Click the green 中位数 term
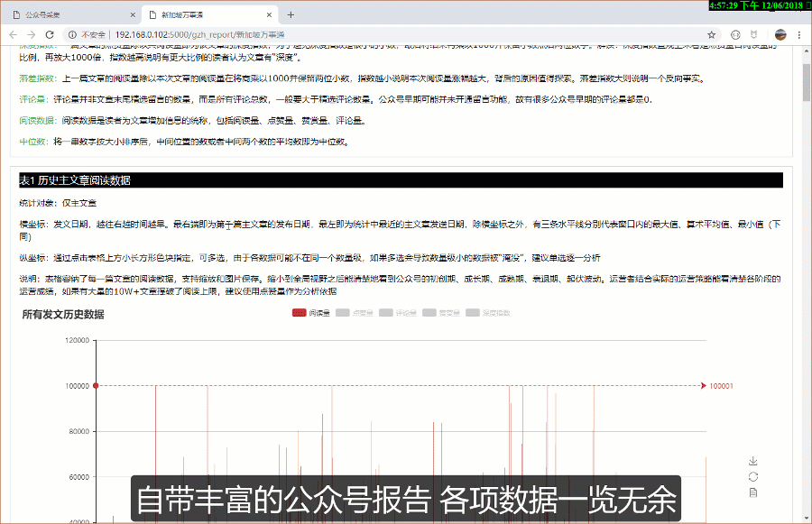 33,142
